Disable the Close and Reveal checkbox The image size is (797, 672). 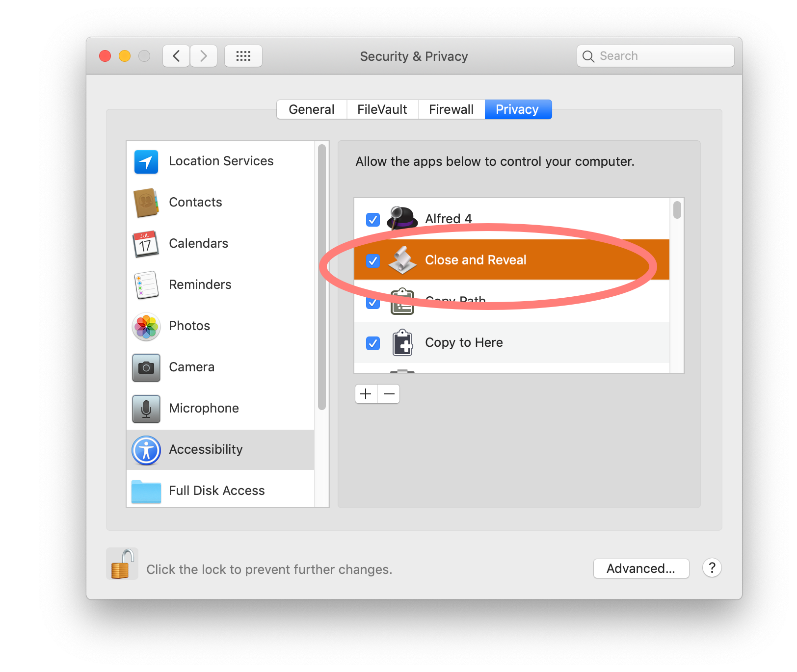click(x=373, y=260)
